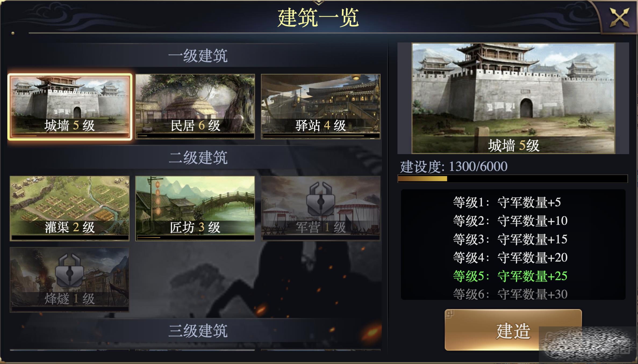Image resolution: width=638 pixels, height=364 pixels.
Task: Select the 民居 6级 building card
Action: point(195,107)
